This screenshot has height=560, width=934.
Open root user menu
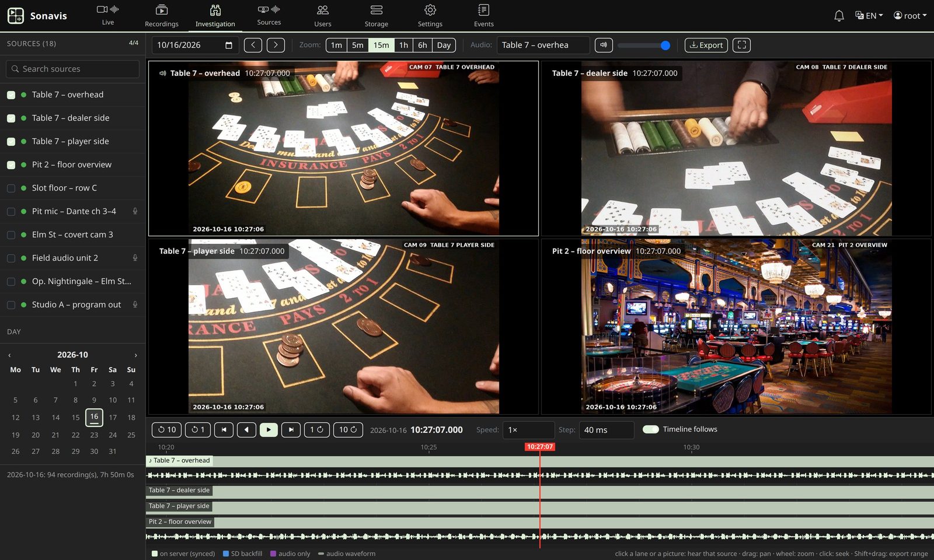910,16
